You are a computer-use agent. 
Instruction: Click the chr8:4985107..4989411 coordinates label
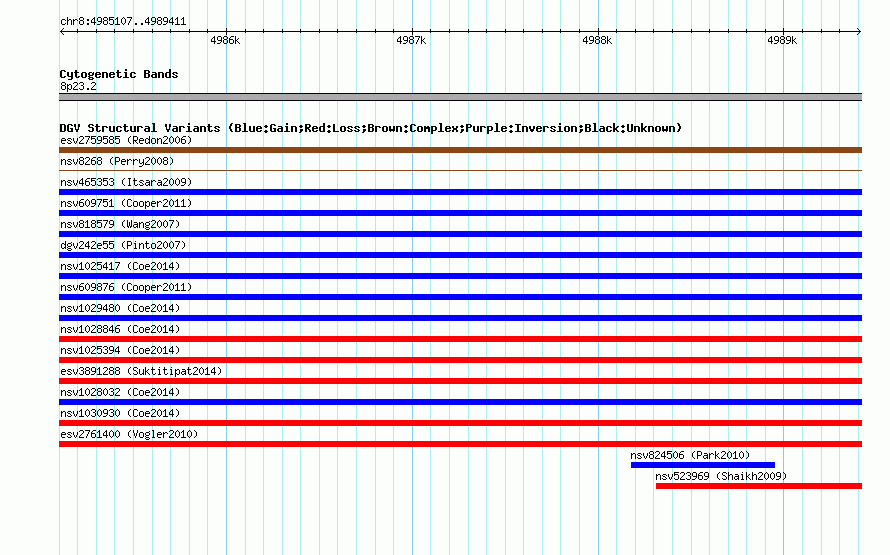pos(123,21)
